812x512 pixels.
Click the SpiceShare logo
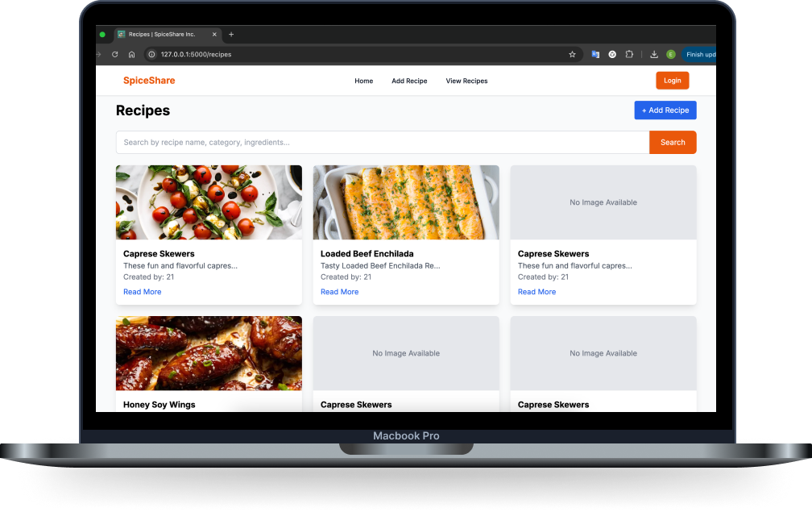tap(149, 81)
